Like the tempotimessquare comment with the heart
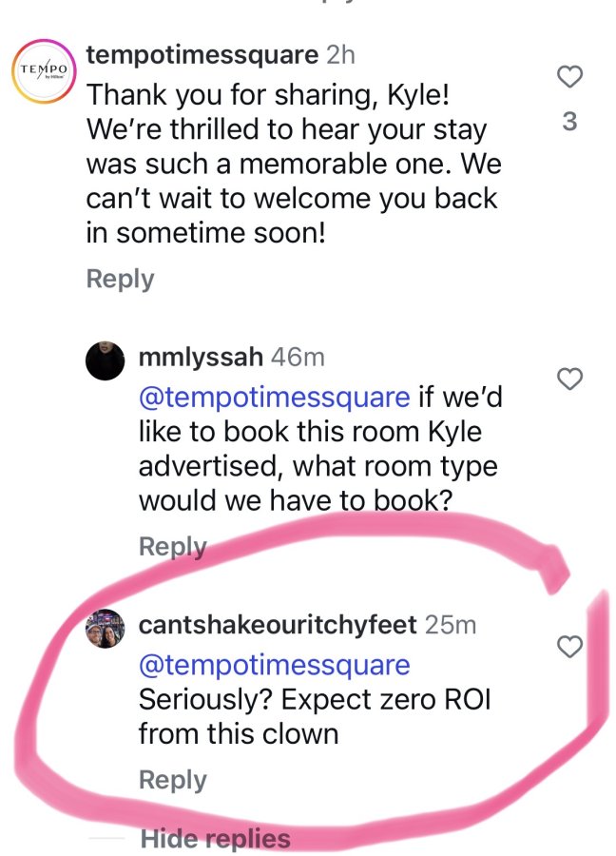 pos(569,76)
